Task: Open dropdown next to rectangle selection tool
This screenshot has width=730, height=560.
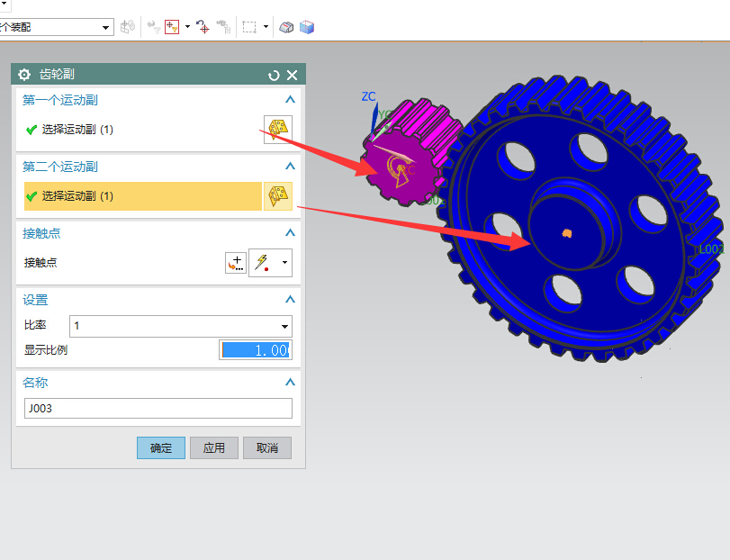Action: coord(266,26)
